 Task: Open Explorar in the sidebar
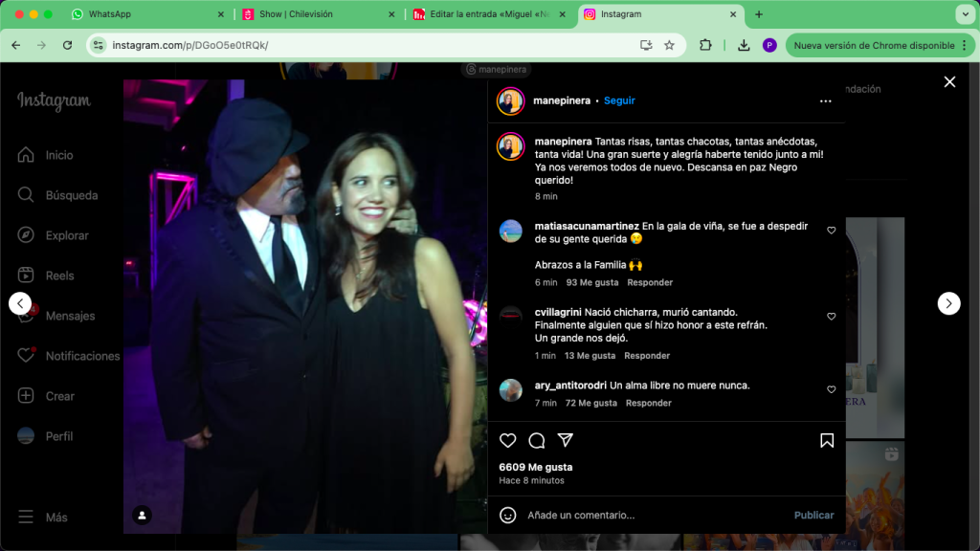coord(54,235)
